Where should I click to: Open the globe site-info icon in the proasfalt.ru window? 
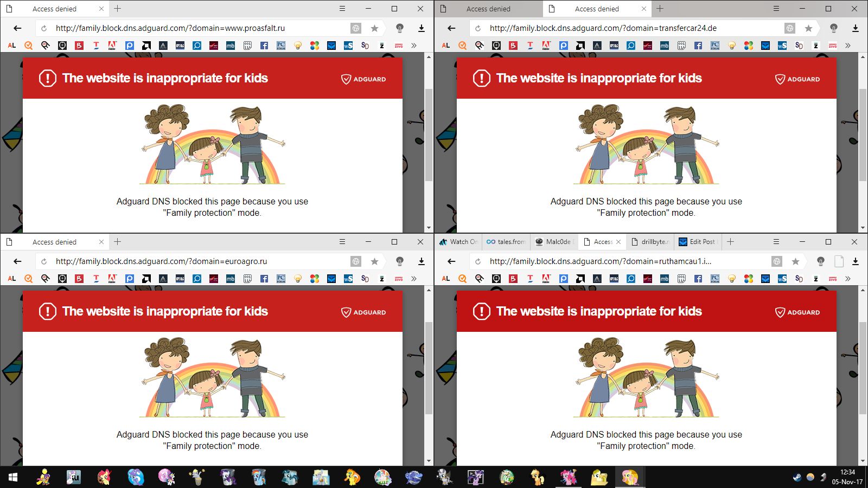356,28
